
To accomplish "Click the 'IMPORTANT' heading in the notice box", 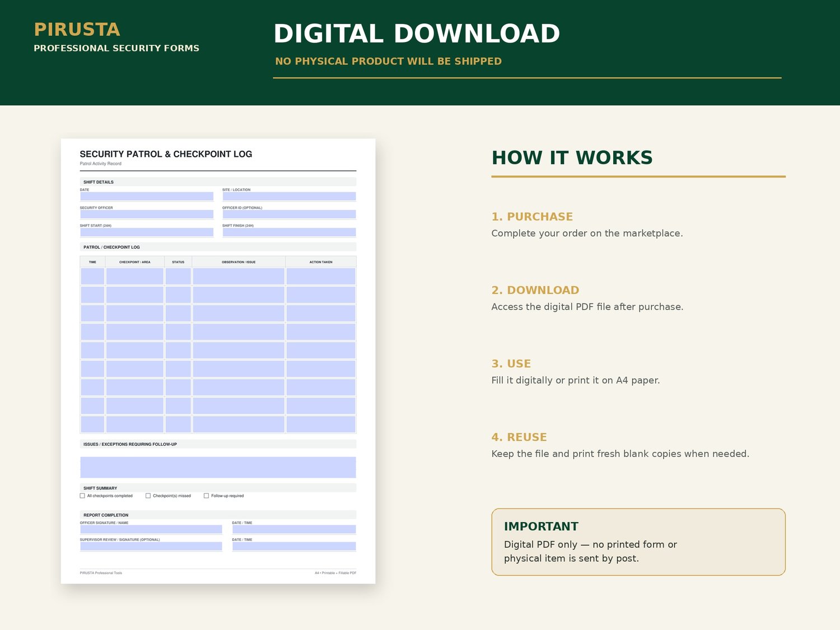I will click(x=541, y=526).
